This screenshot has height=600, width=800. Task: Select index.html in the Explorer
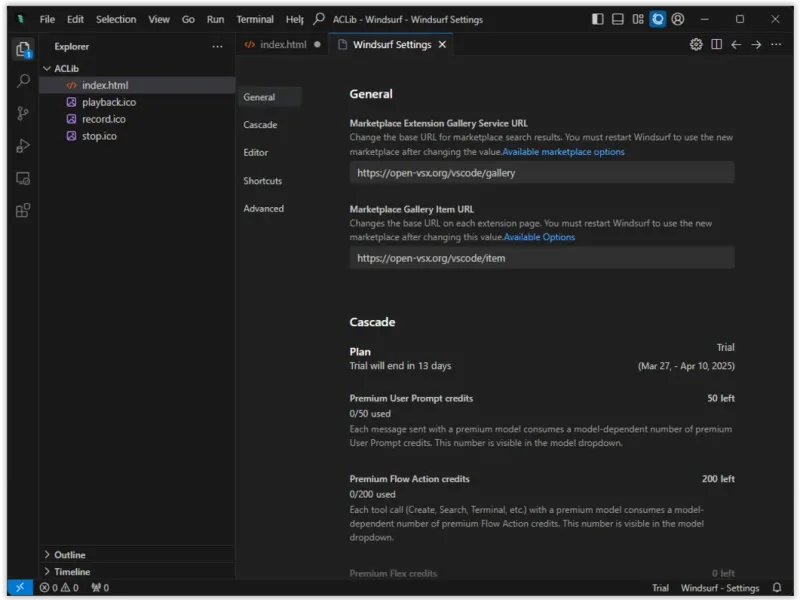pos(137,85)
